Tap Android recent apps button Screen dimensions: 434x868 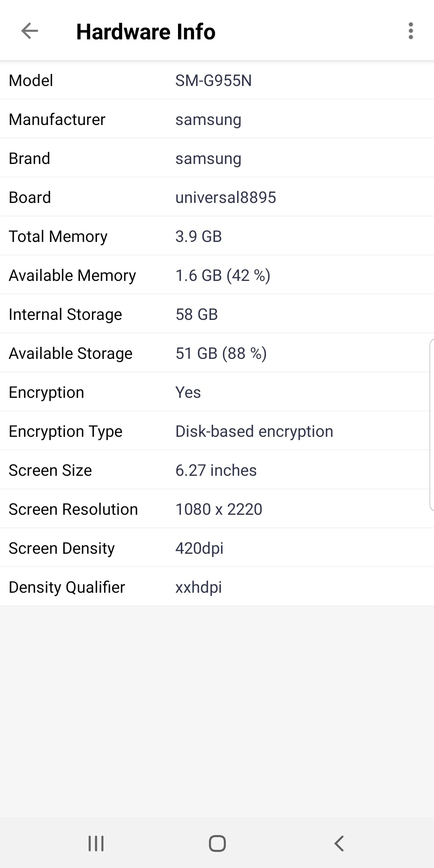click(96, 843)
